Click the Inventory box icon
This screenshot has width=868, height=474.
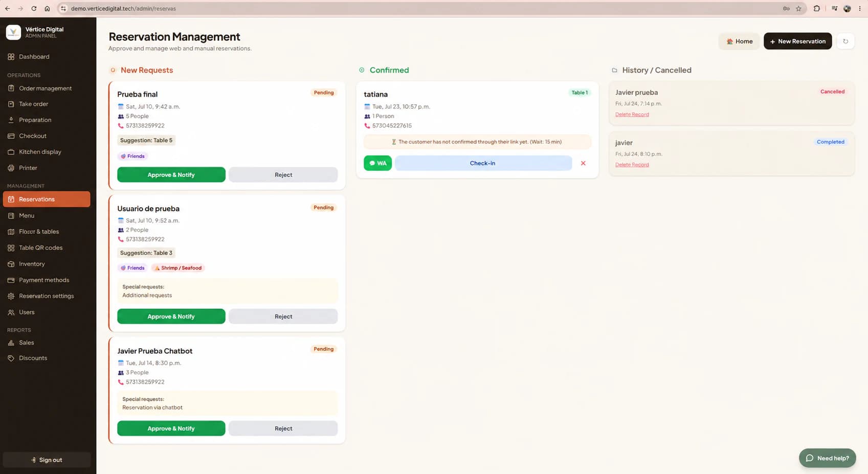click(x=11, y=264)
